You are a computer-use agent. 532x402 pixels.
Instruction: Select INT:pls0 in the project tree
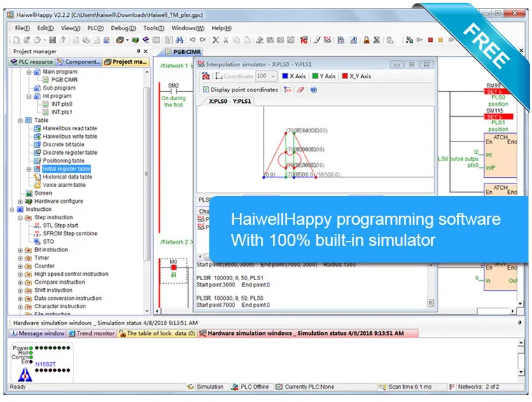click(62, 104)
